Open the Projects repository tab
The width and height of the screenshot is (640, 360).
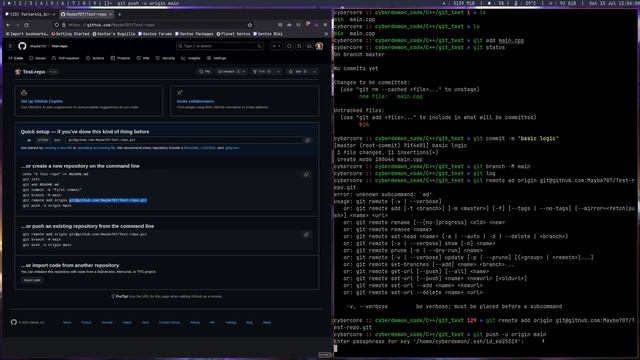point(120,58)
